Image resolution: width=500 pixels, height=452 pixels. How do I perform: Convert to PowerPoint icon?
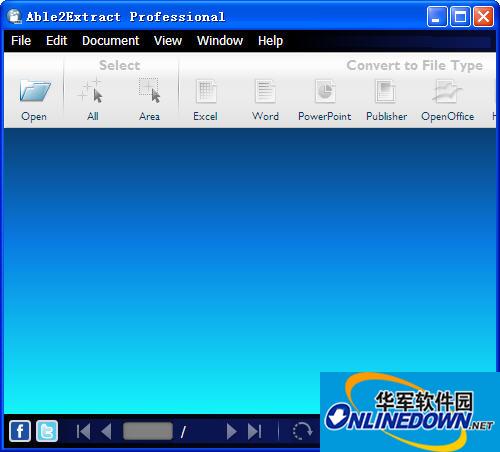click(325, 91)
